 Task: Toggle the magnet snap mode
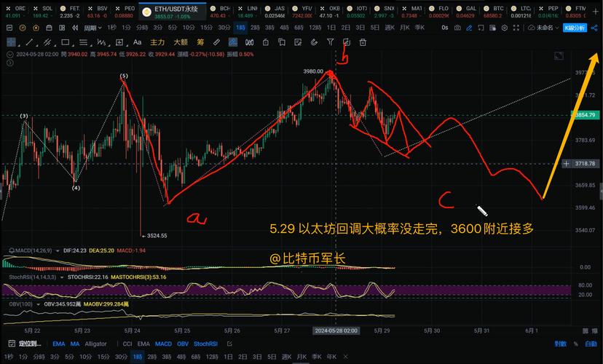(x=314, y=42)
